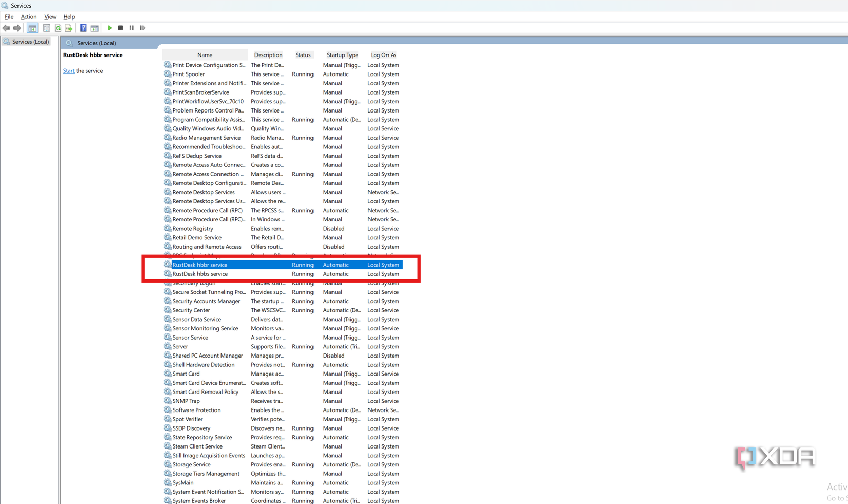This screenshot has height=504, width=848.
Task: Click the Pause Service button
Action: (132, 28)
